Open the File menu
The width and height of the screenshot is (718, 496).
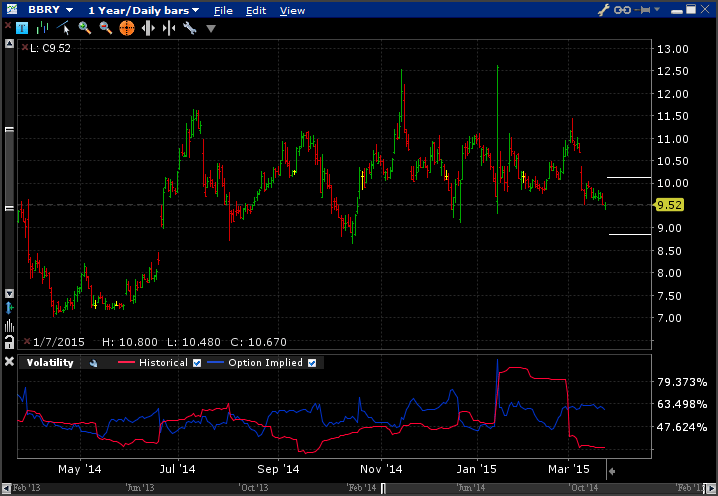click(223, 10)
